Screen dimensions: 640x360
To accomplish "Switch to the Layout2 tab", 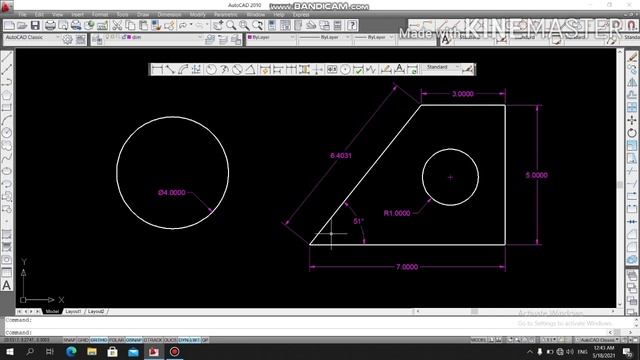I will (x=96, y=311).
